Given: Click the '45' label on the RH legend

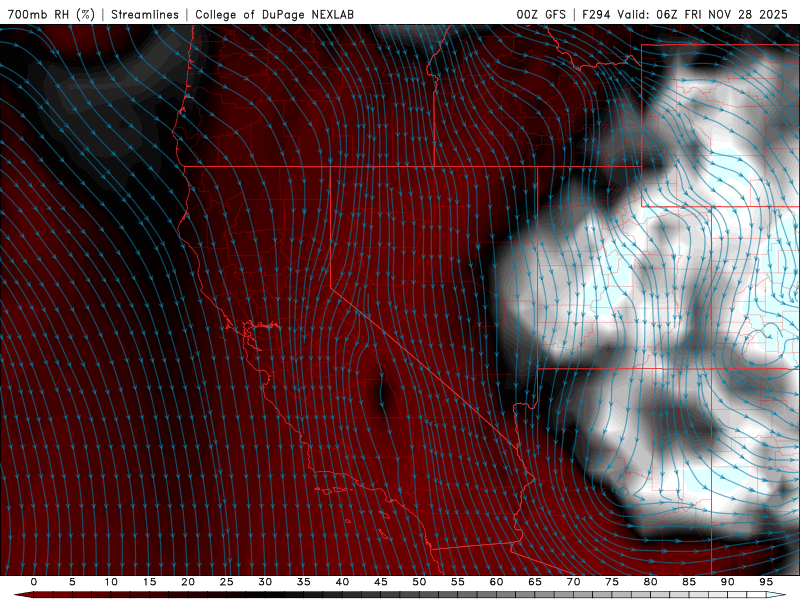Looking at the screenshot, I should (x=381, y=582).
